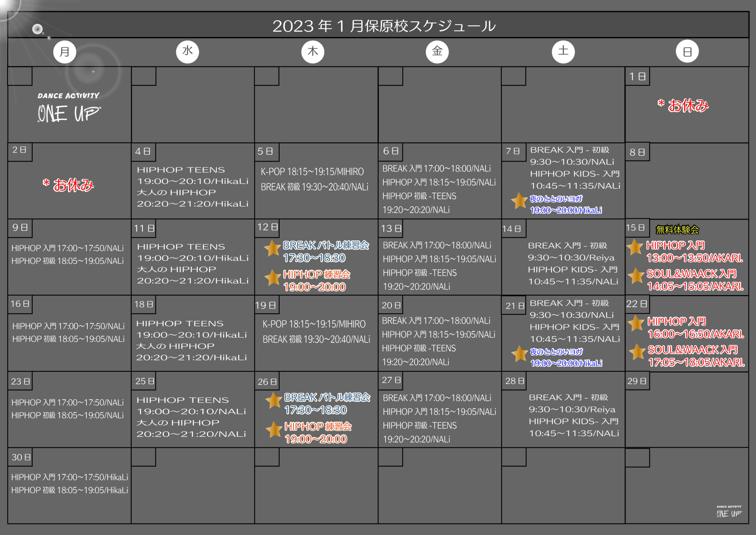Click the 11日 date label
This screenshot has height=535, width=756.
[x=144, y=228]
